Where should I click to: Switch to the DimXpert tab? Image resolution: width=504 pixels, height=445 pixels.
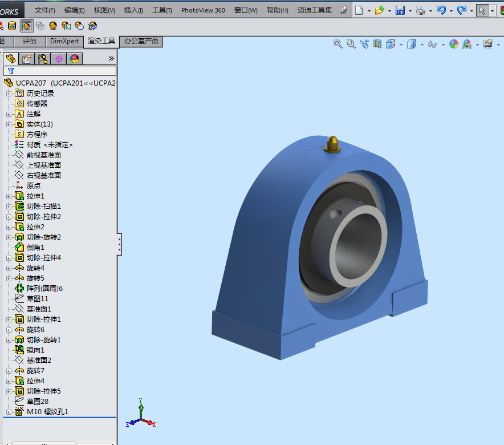click(x=64, y=41)
